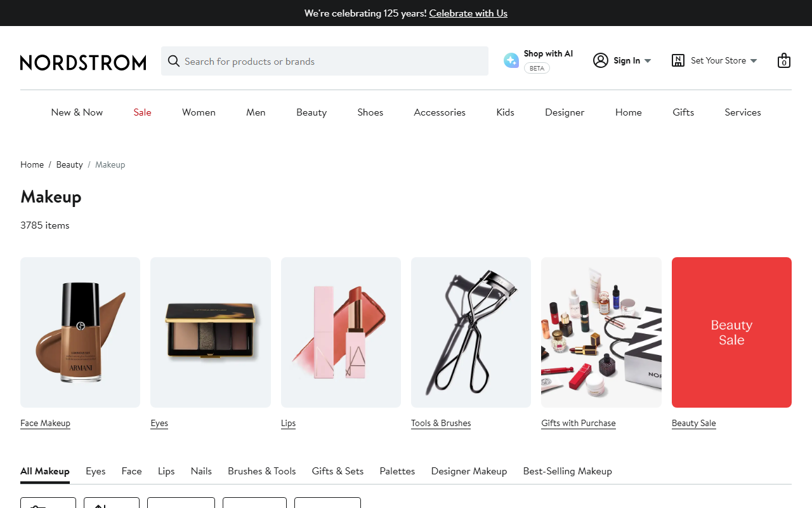Click the account profile icon
This screenshot has width=812, height=508.
tap(601, 60)
